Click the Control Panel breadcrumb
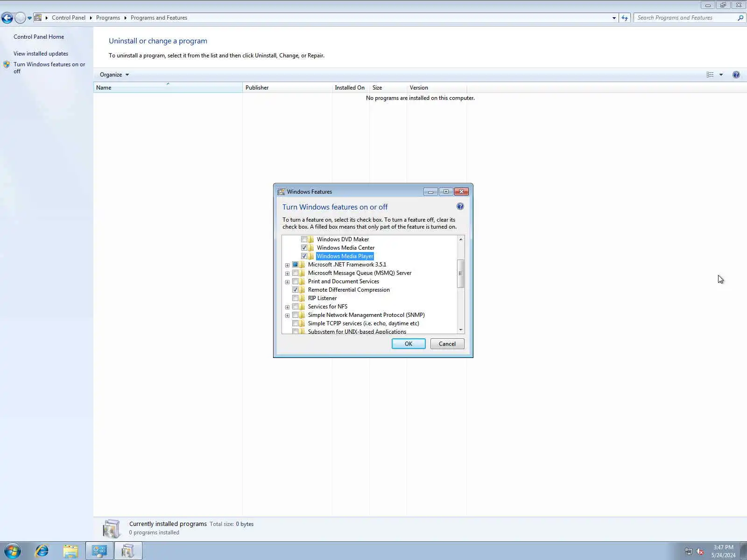 coord(69,18)
